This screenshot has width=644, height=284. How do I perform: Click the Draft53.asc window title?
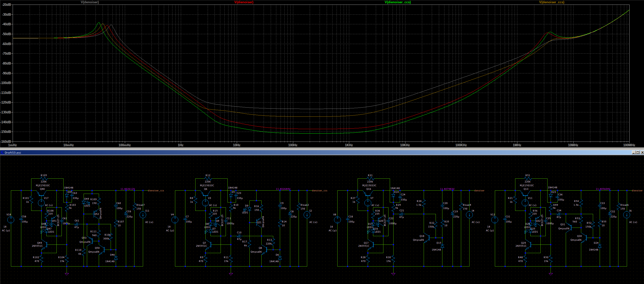click(13, 152)
